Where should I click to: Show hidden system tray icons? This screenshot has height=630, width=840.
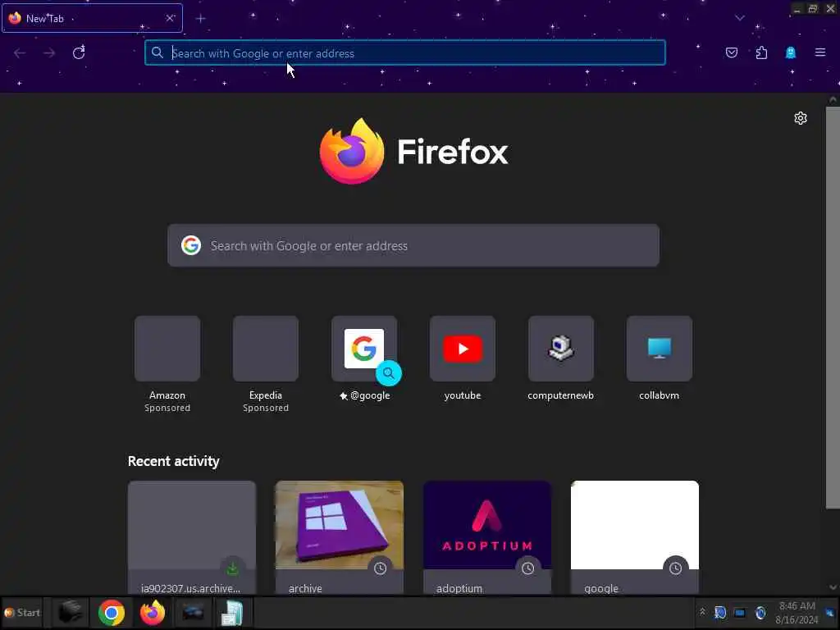click(702, 612)
